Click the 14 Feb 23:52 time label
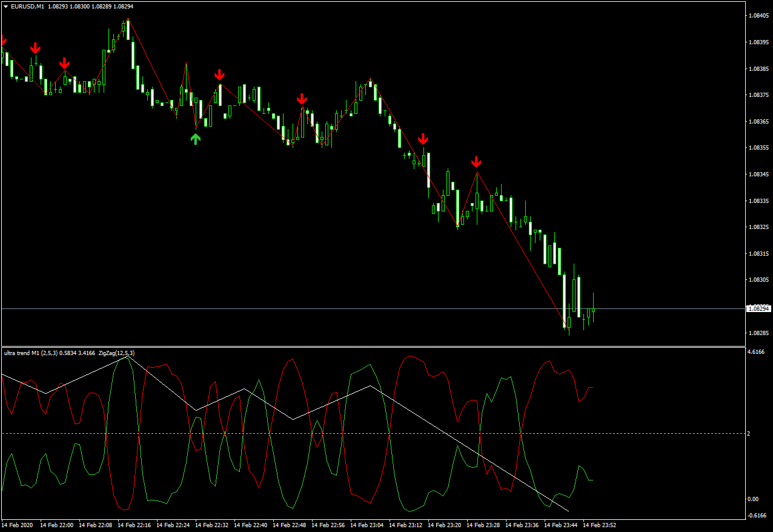773x532 pixels. (599, 525)
